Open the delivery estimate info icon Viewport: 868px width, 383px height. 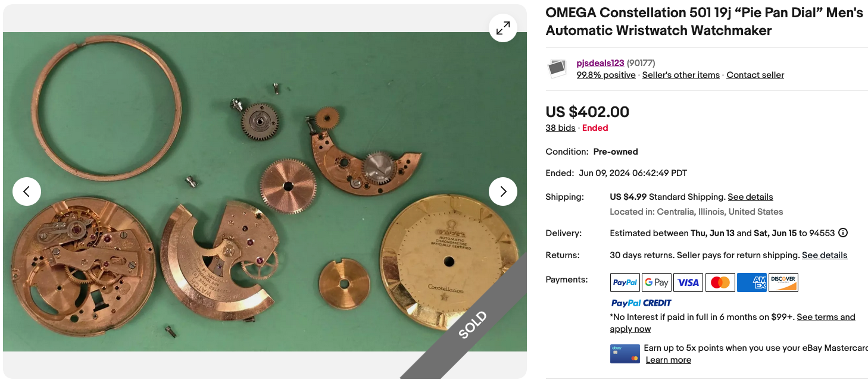[x=843, y=233]
